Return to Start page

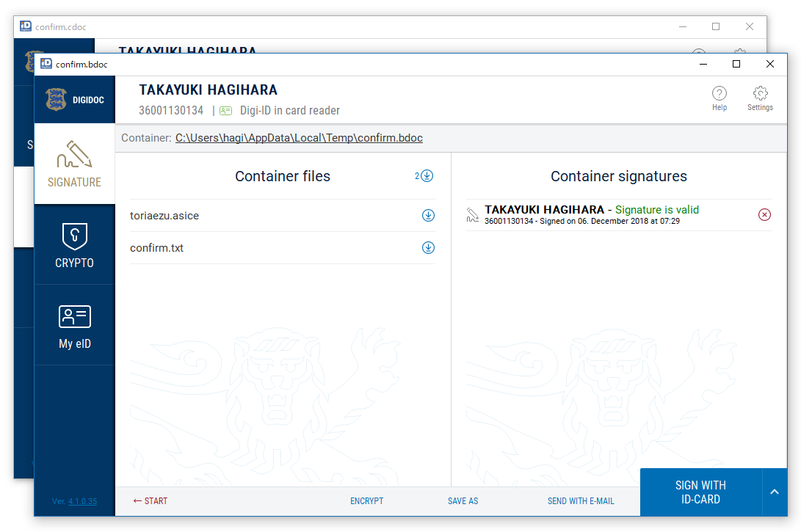[x=151, y=501]
